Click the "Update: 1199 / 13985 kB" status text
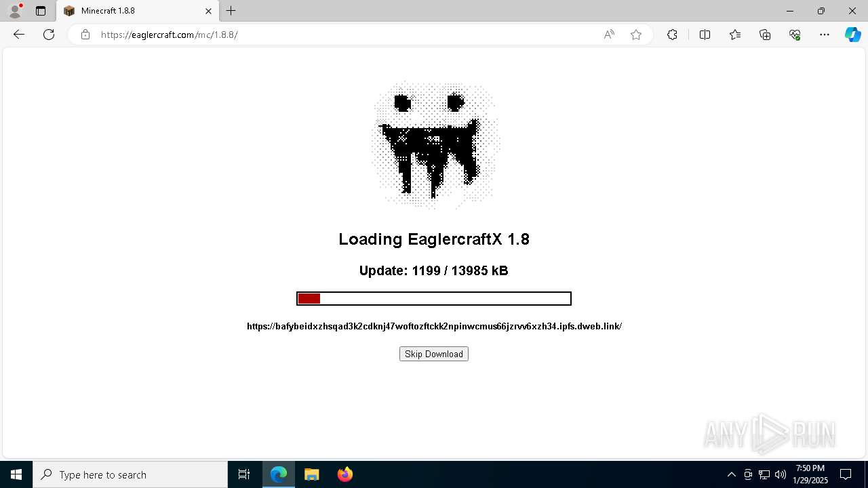The height and width of the screenshot is (488, 868). coord(434,270)
